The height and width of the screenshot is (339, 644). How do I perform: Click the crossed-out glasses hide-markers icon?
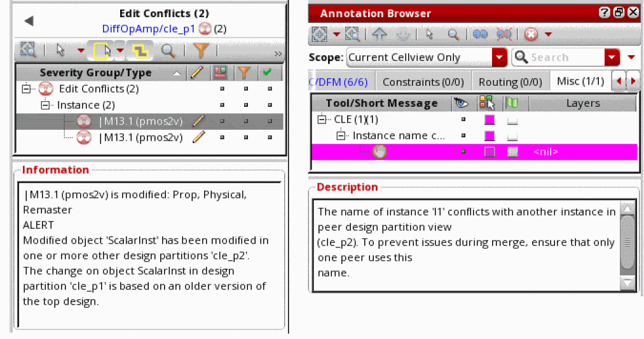(504, 34)
